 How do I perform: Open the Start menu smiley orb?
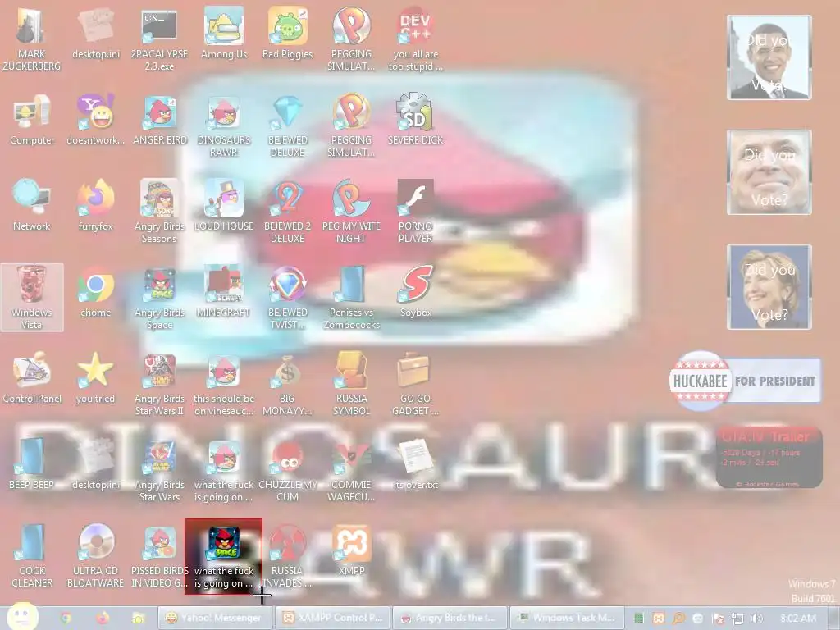pos(22,617)
